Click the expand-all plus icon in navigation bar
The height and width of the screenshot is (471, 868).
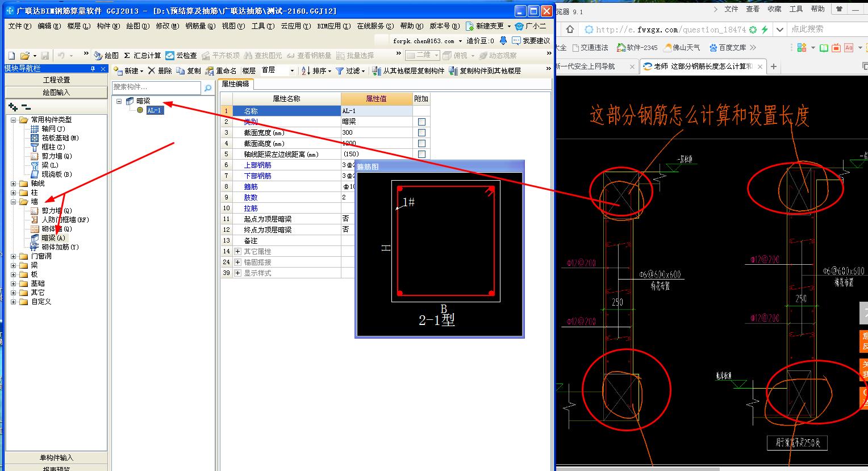13,107
